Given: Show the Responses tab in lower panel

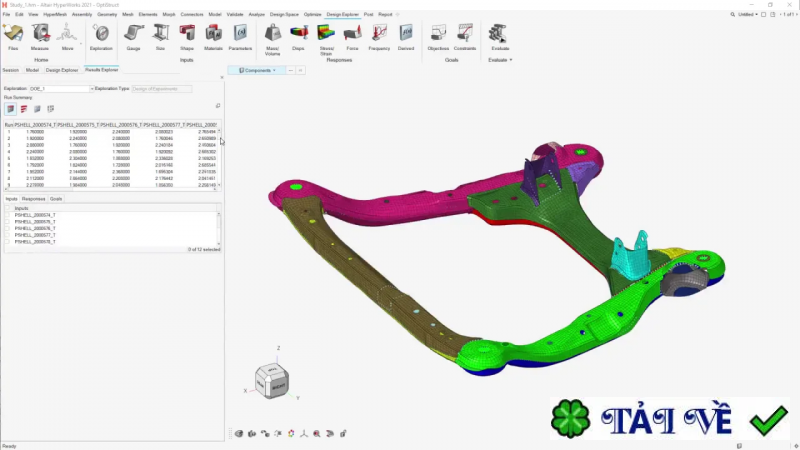Looking at the screenshot, I should pos(34,199).
